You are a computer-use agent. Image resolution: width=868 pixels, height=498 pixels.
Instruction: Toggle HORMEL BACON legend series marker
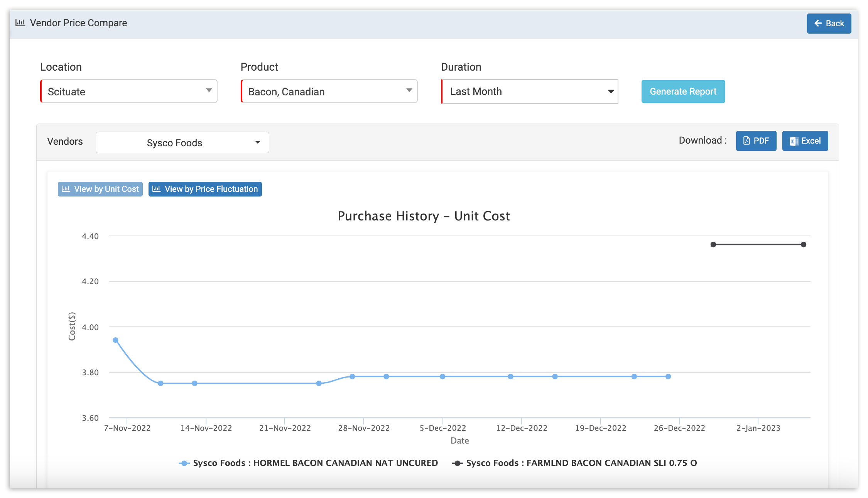(x=184, y=463)
